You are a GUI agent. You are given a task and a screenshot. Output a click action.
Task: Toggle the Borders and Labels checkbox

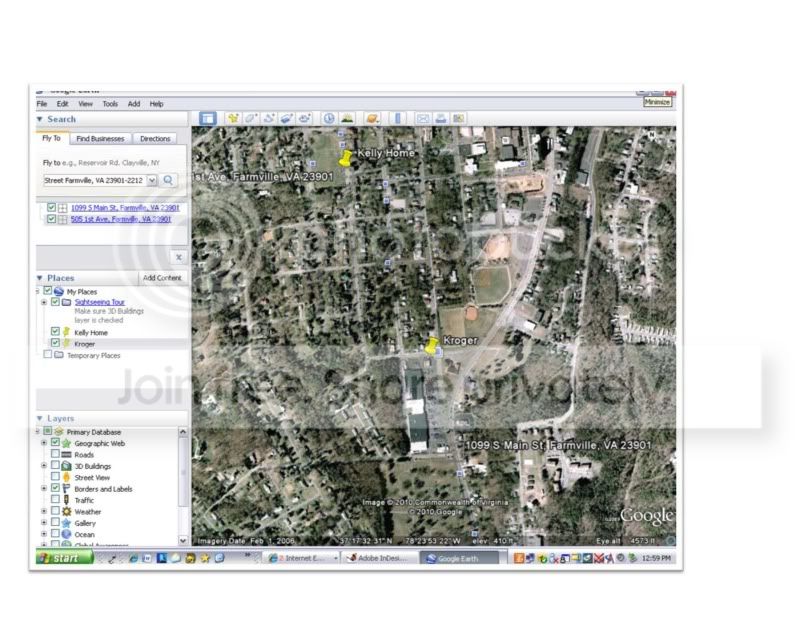click(x=56, y=489)
